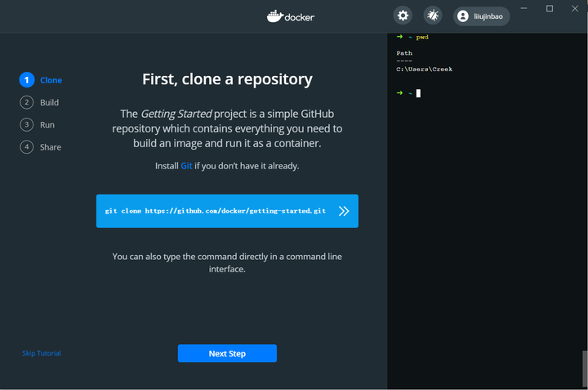The width and height of the screenshot is (588, 390).
Task: Run the git clone command box
Action: pos(227,211)
